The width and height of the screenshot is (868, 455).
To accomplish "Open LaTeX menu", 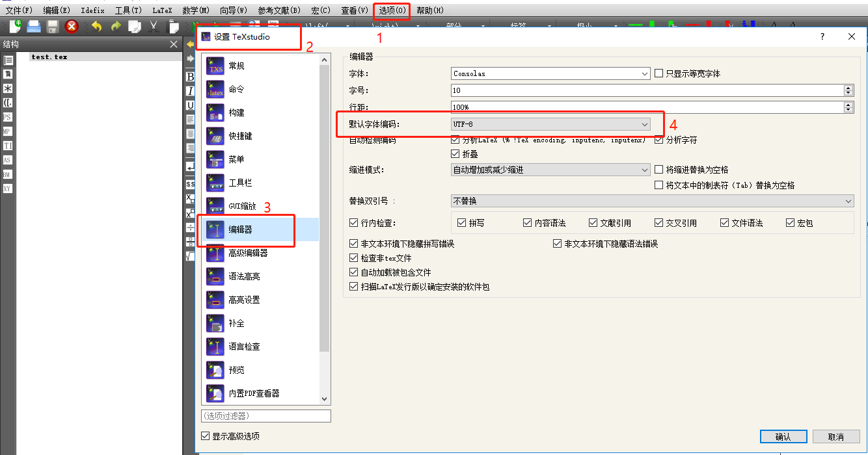I will 162,10.
